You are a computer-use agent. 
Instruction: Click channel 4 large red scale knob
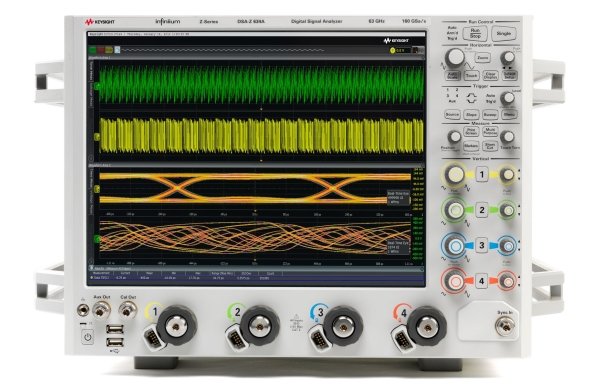point(455,281)
